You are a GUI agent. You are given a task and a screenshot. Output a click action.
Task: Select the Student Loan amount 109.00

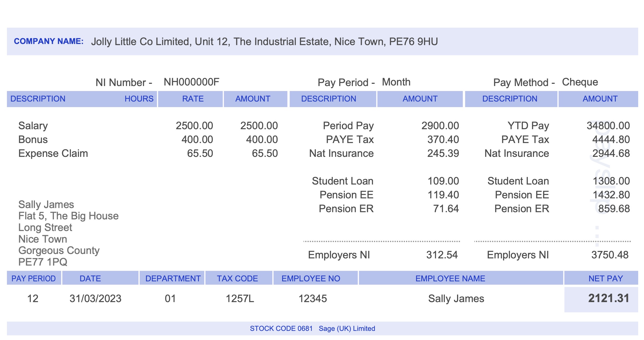click(x=444, y=181)
